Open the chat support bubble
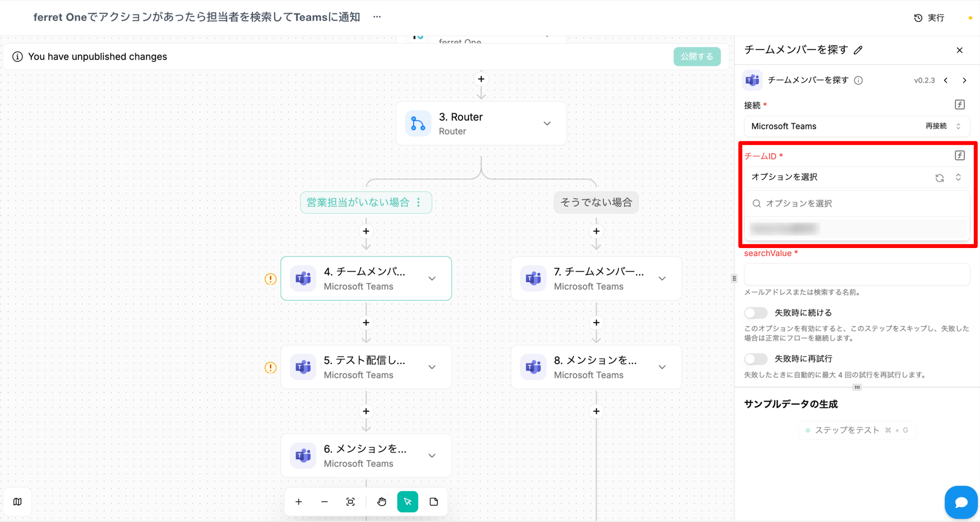Viewport: 980px width, 522px height. pos(960,502)
